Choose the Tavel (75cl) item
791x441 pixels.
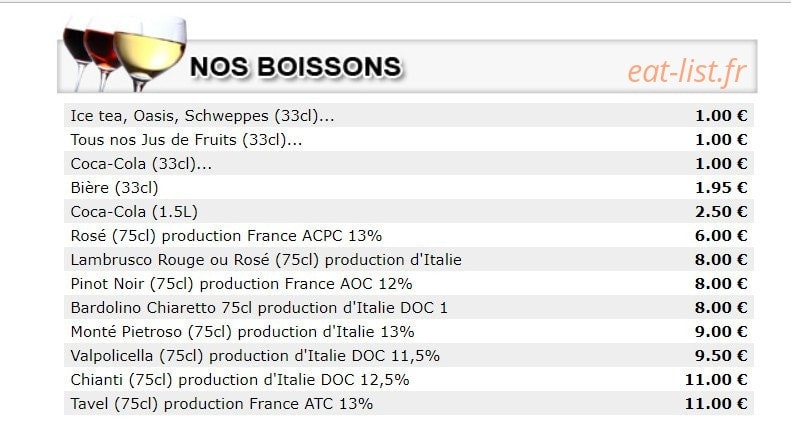(x=409, y=403)
